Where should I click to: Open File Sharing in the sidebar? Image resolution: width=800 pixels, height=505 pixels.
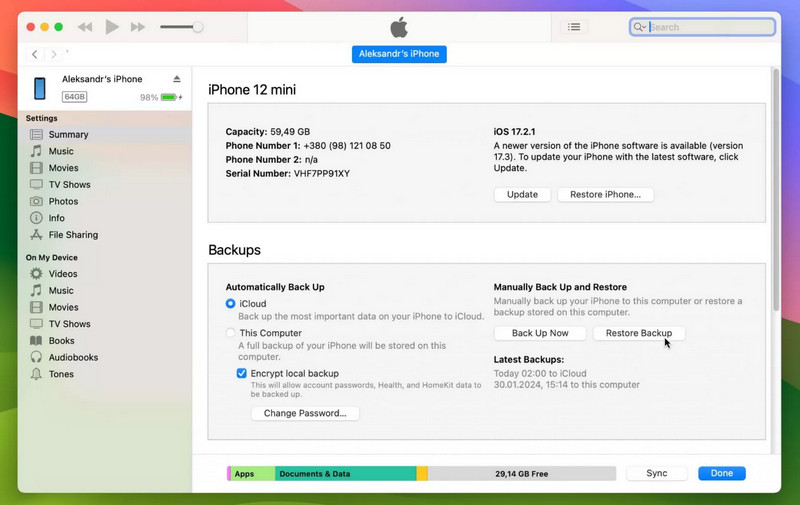click(73, 235)
